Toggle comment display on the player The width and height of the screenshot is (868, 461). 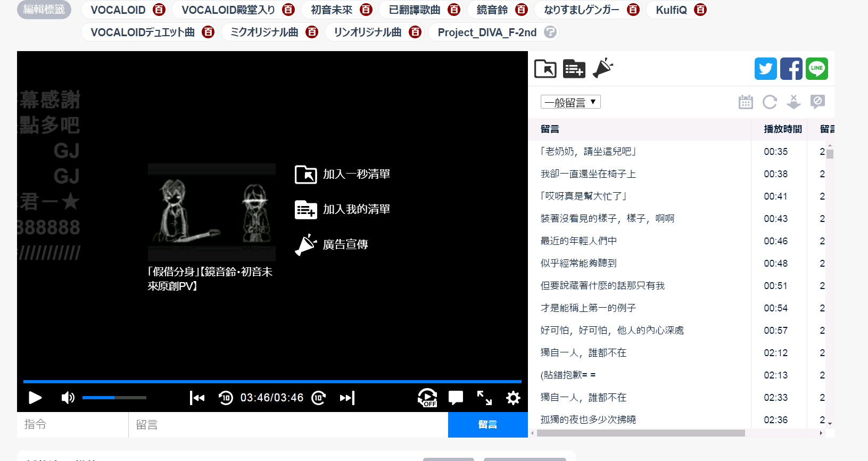[x=456, y=398]
